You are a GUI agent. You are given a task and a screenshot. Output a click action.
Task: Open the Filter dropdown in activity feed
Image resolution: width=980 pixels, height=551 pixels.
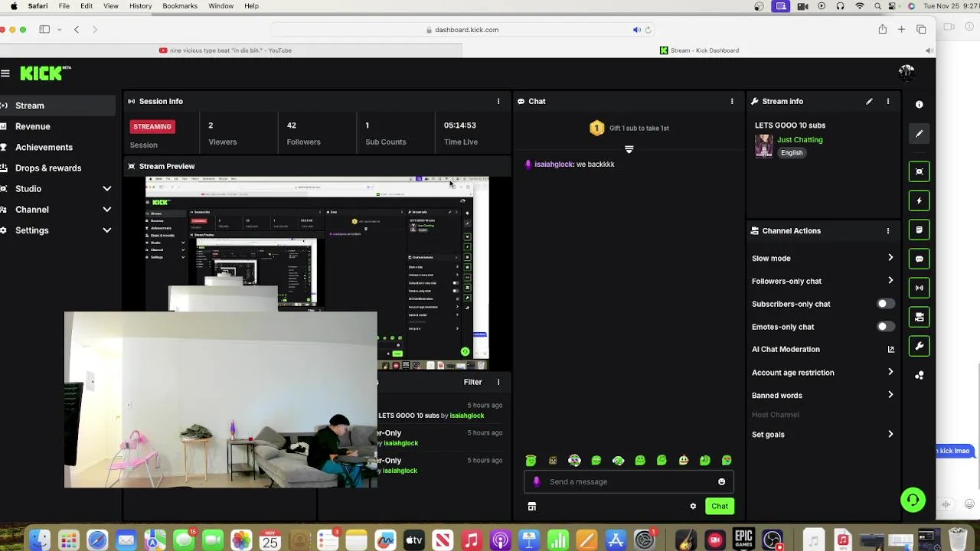(x=472, y=382)
